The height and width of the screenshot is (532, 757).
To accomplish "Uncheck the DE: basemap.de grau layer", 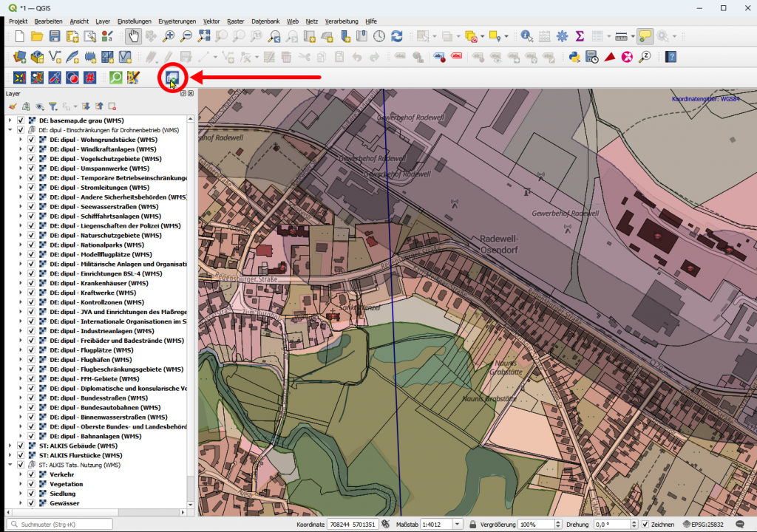I will [21, 120].
